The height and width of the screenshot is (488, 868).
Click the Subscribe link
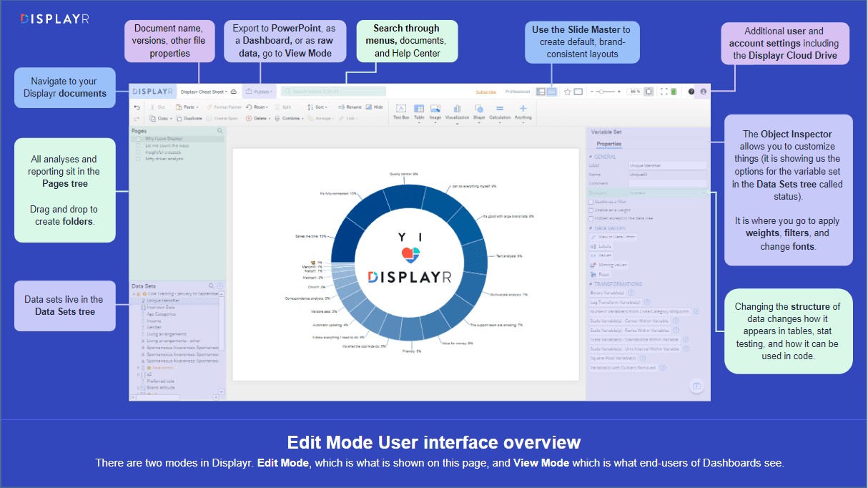click(x=486, y=92)
